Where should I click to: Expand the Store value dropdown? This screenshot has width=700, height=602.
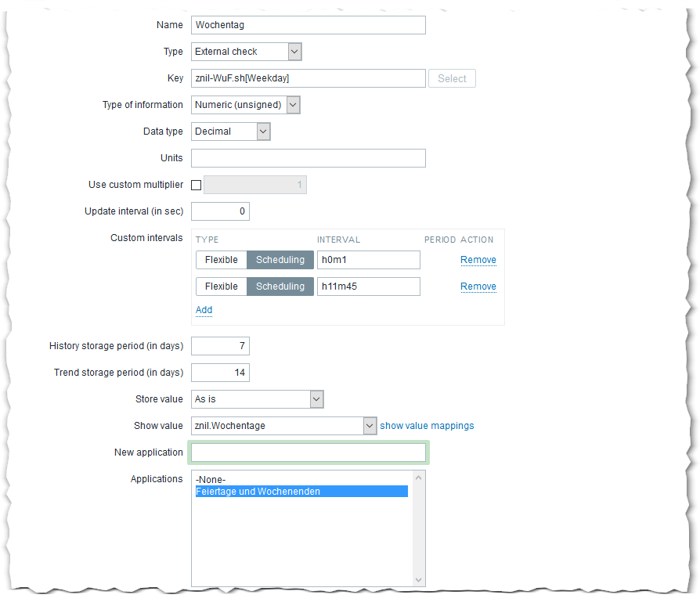pyautogui.click(x=257, y=399)
